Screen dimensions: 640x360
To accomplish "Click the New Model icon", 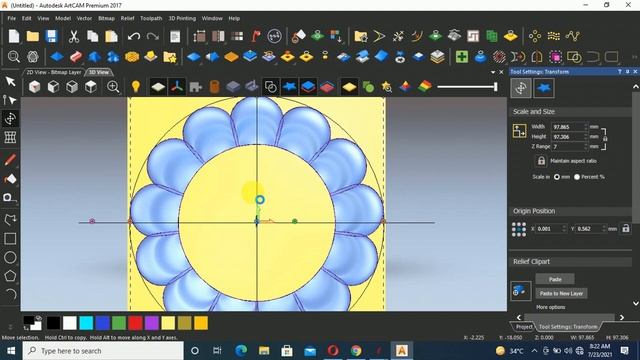I will [13, 36].
